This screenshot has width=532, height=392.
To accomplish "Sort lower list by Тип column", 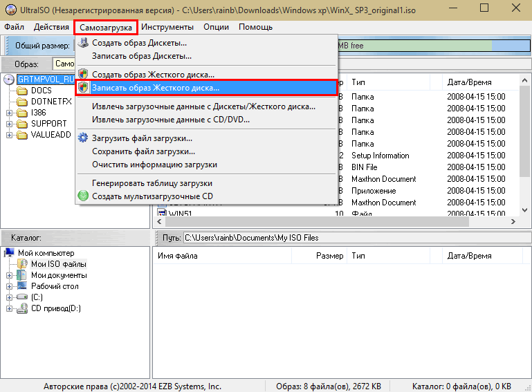I will click(x=388, y=256).
